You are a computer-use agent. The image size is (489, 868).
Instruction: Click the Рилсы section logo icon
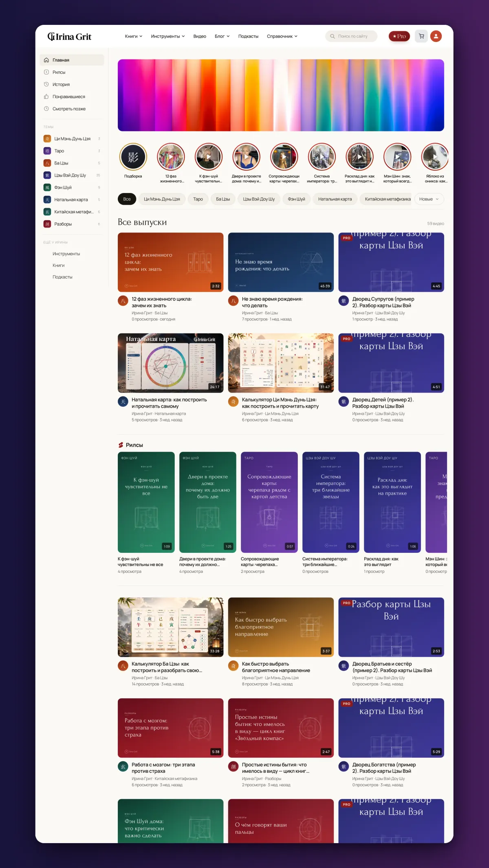[x=121, y=445]
